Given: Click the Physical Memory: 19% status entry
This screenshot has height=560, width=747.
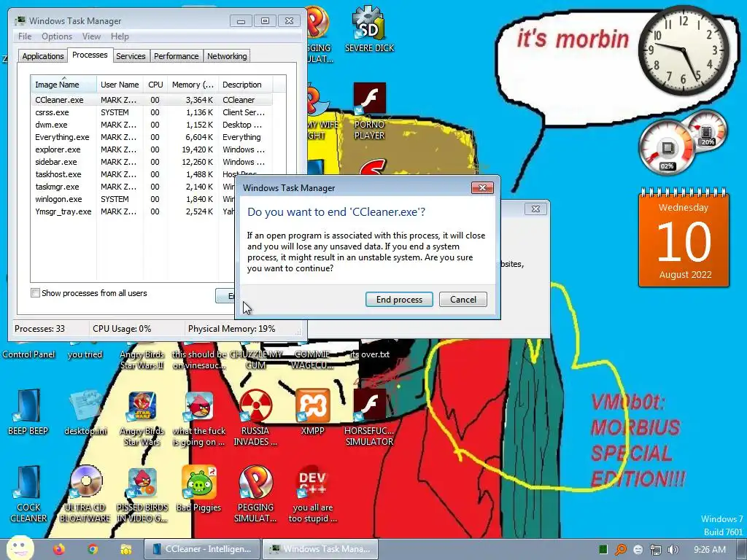Looking at the screenshot, I should [231, 329].
